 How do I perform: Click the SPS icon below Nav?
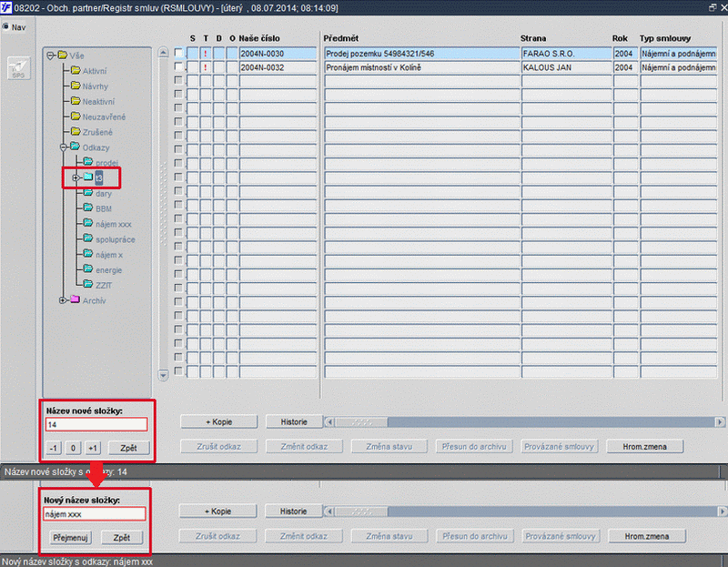18,67
